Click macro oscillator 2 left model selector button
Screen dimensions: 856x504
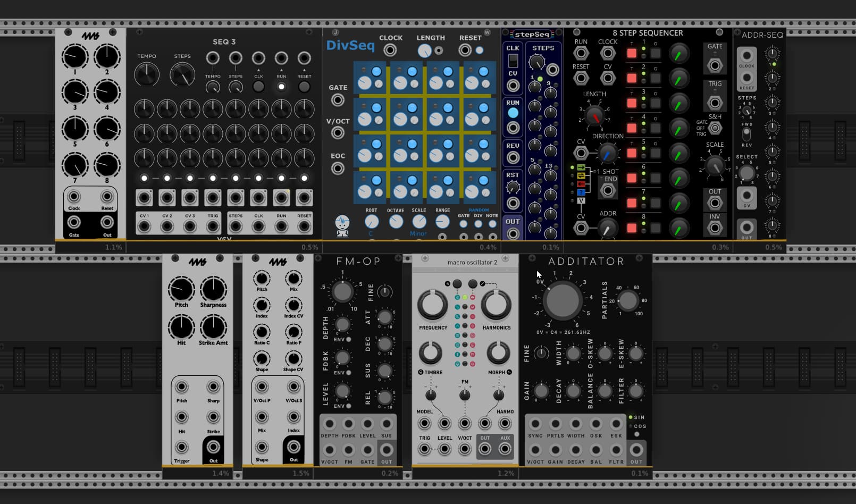(x=457, y=283)
